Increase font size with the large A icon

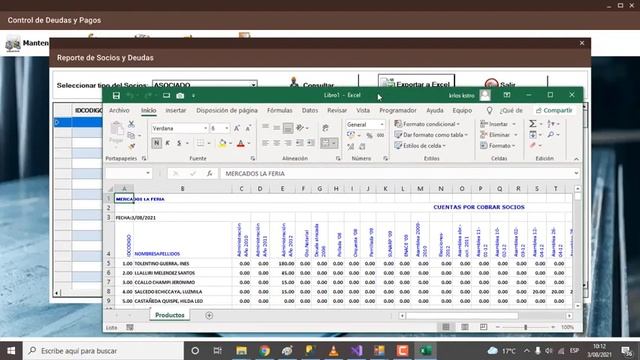(x=237, y=128)
